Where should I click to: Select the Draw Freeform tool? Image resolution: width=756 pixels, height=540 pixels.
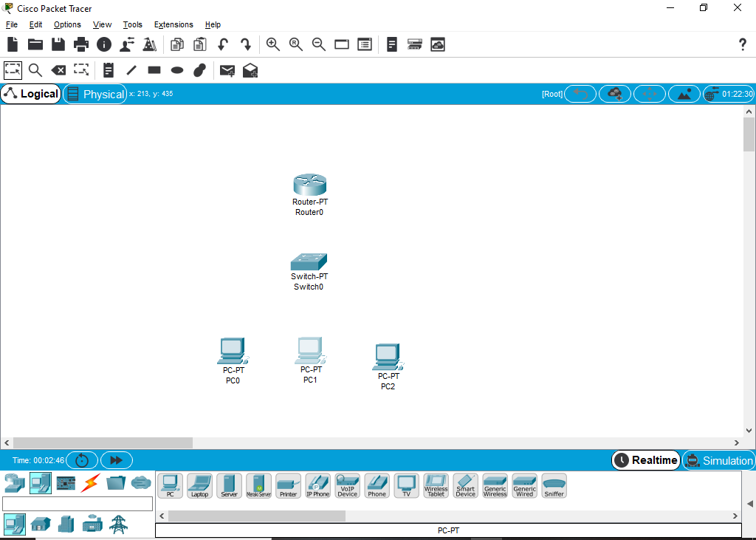[199, 70]
